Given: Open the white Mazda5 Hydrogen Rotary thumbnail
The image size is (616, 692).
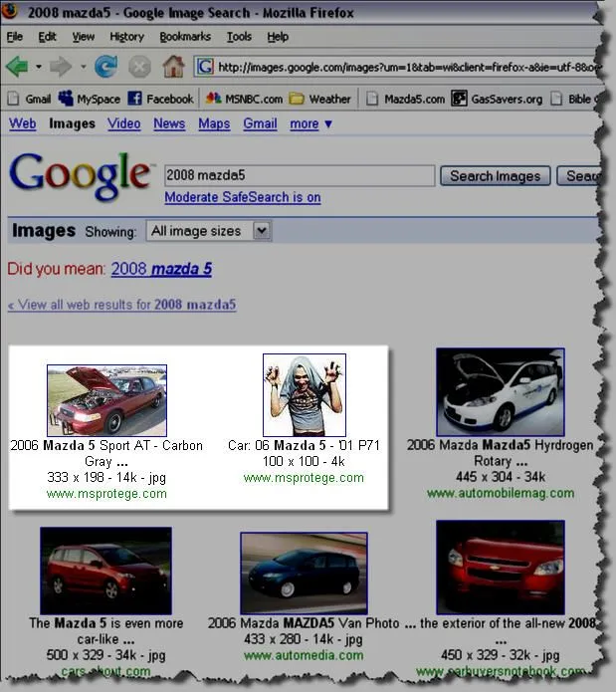Looking at the screenshot, I should click(501, 391).
